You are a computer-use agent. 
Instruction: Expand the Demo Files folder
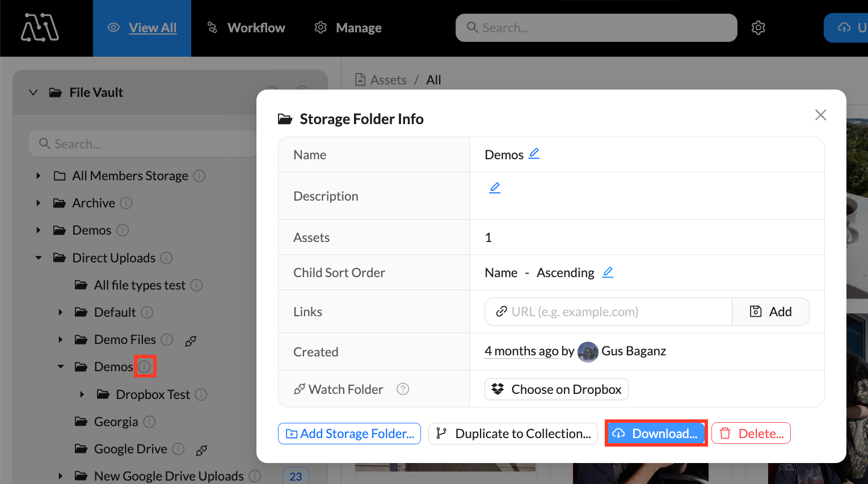pos(60,339)
